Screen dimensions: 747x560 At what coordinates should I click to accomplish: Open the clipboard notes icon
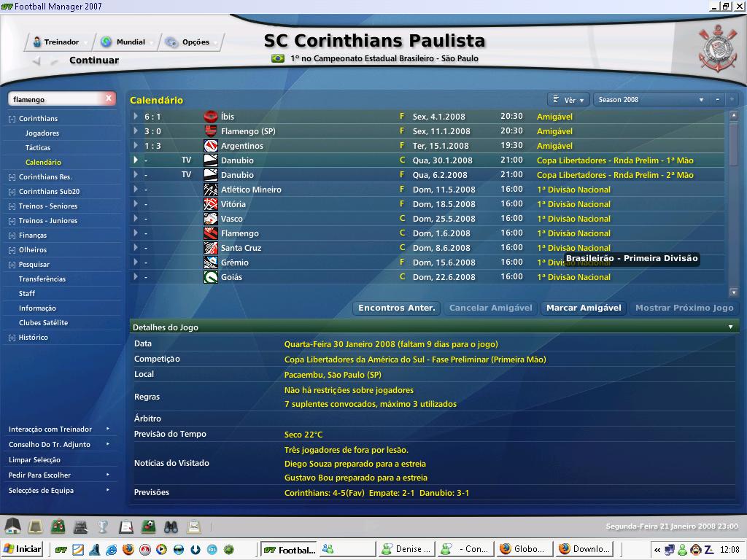point(125,526)
